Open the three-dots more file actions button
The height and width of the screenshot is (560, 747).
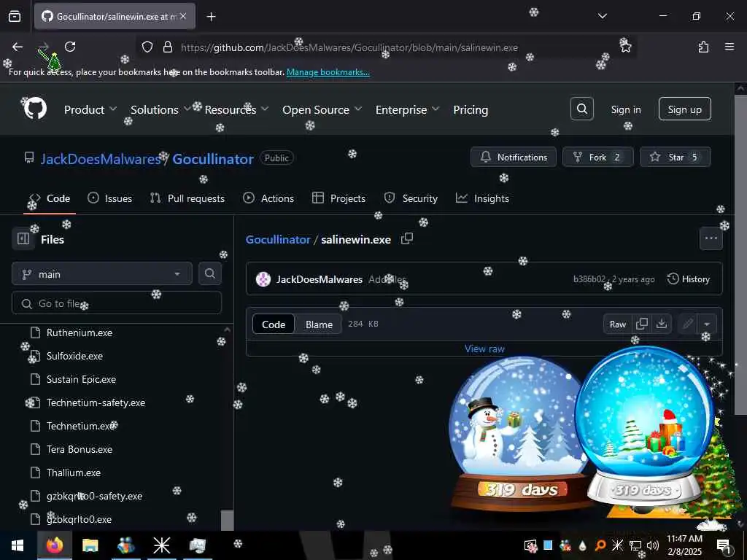(x=711, y=238)
